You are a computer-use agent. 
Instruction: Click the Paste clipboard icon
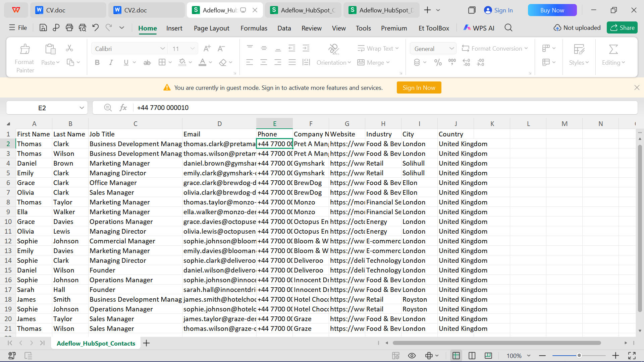coord(50,49)
